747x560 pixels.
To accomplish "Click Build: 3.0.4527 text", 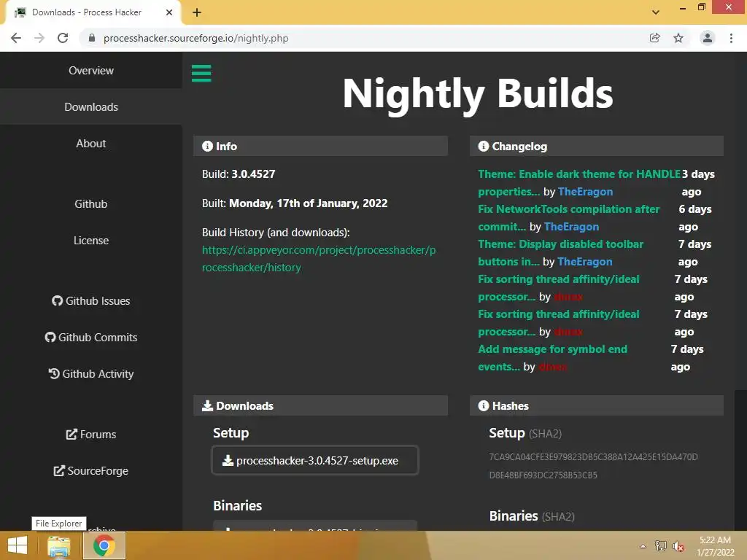I will (x=239, y=174).
